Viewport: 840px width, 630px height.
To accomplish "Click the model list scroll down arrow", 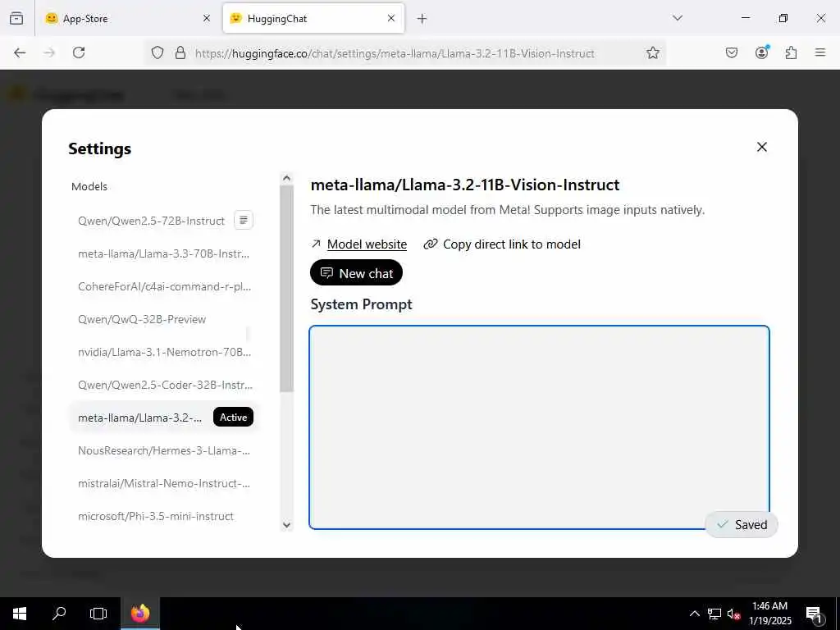I will coord(286,525).
